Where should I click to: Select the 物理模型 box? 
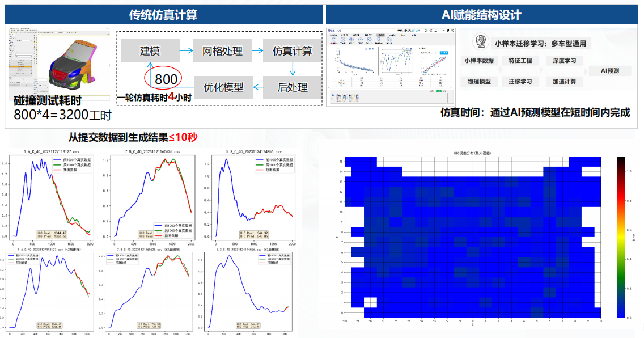478,81
